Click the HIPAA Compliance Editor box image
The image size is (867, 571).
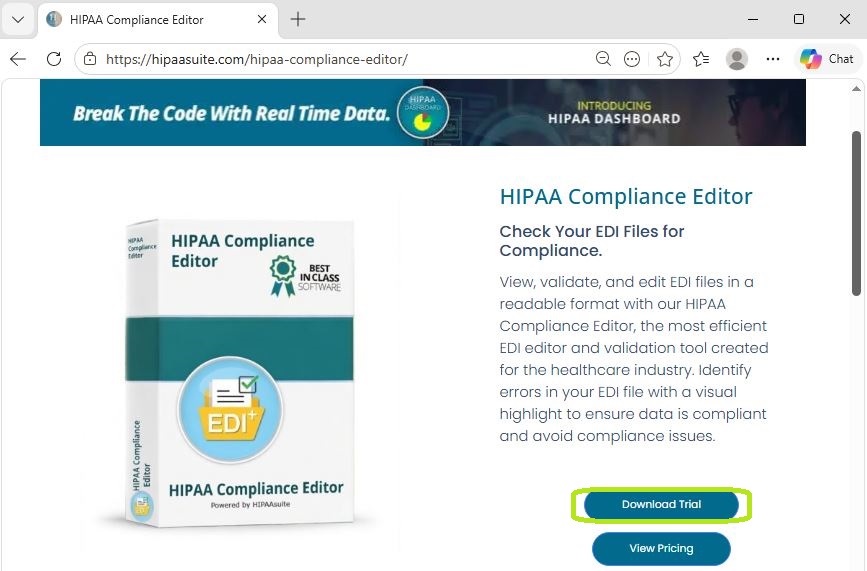pyautogui.click(x=238, y=373)
